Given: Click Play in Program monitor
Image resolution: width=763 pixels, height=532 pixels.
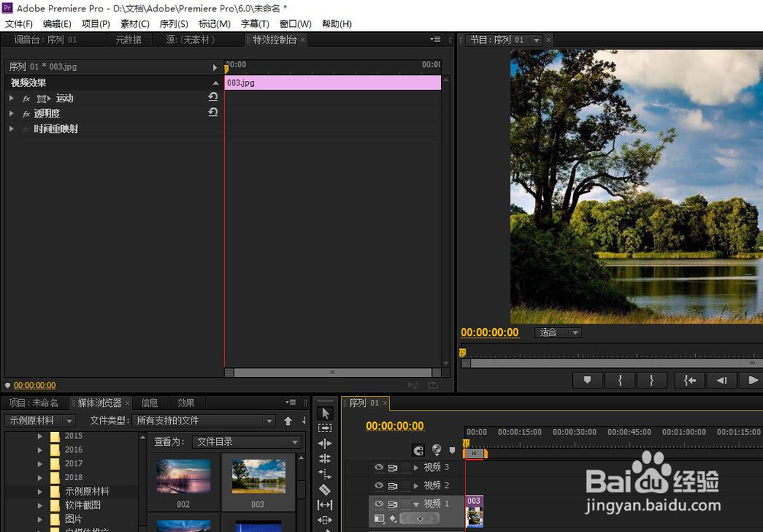Looking at the screenshot, I should click(752, 380).
